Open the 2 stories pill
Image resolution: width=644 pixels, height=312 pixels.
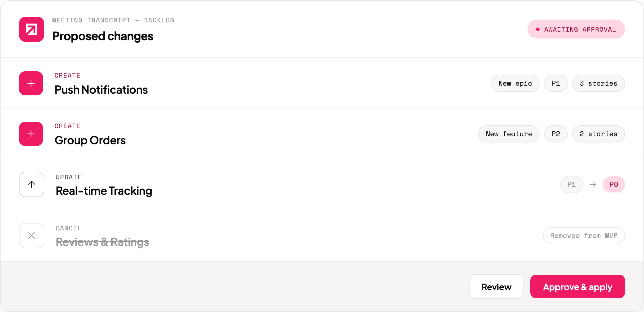point(599,134)
